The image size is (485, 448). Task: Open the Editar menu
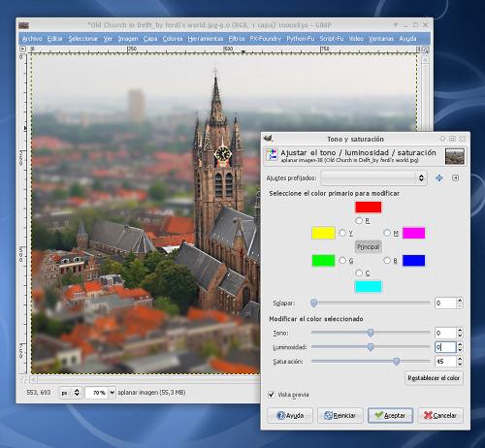click(x=55, y=39)
